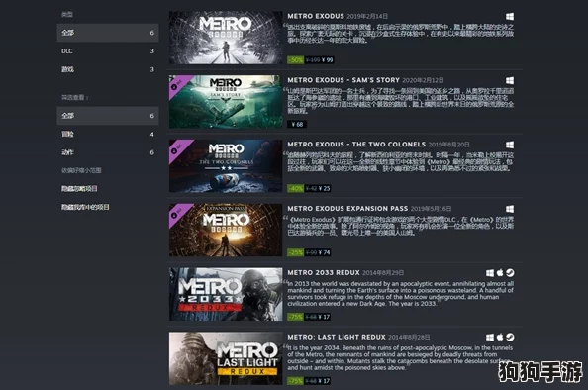
Task: Open Metro Exodus Expansion Pass title
Action: point(347,209)
